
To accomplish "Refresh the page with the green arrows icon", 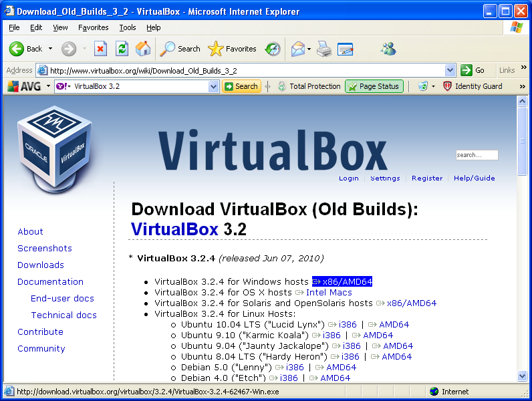I will point(122,49).
